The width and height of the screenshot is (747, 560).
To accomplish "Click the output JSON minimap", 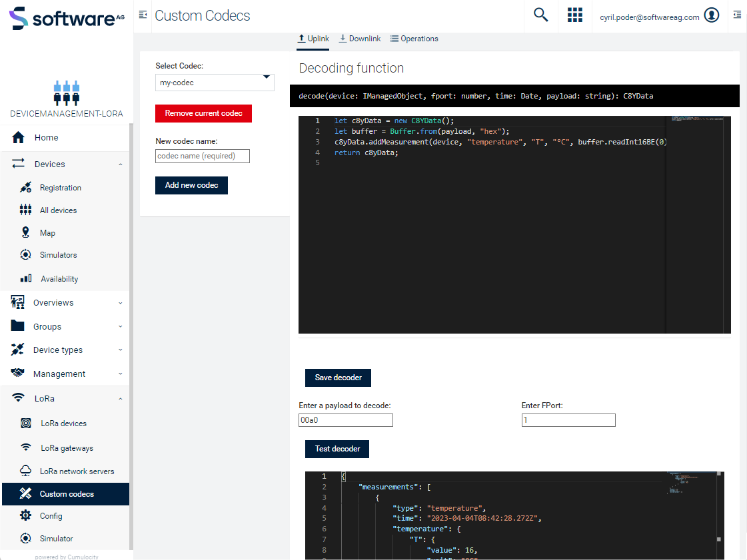I will pyautogui.click(x=691, y=515).
